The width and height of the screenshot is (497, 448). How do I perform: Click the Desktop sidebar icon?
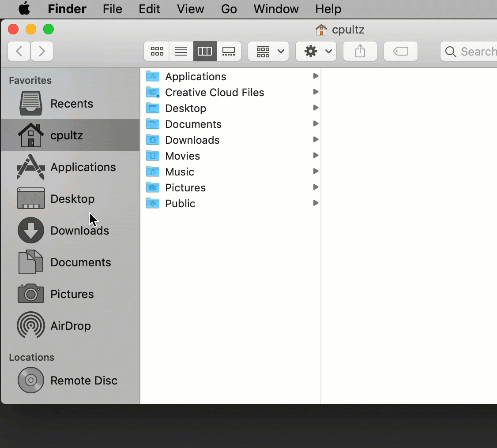click(30, 198)
